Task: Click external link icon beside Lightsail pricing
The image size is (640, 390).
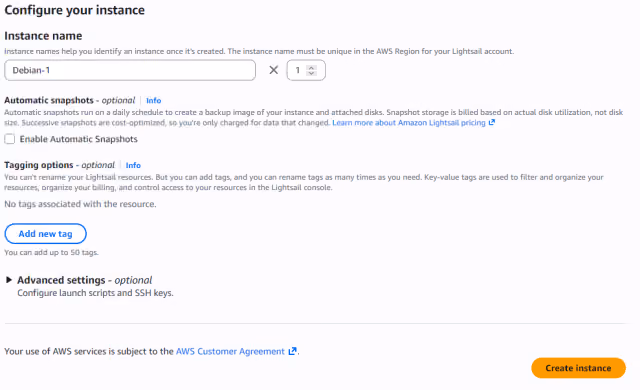Action: (x=492, y=122)
